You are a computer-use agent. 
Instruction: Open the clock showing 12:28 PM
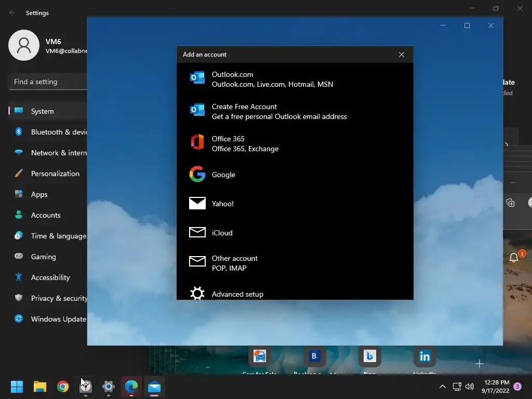point(495,387)
